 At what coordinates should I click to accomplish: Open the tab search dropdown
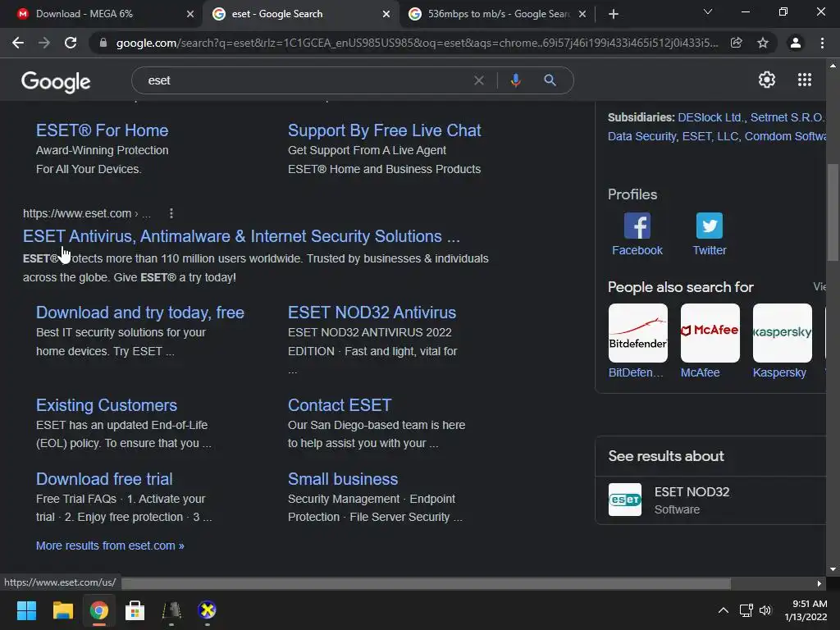[708, 11]
